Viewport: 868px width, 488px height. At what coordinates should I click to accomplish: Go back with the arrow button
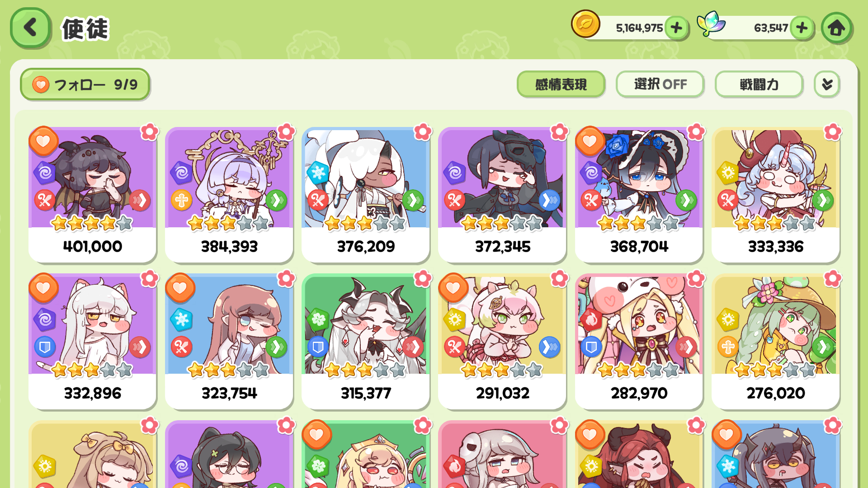tap(30, 28)
